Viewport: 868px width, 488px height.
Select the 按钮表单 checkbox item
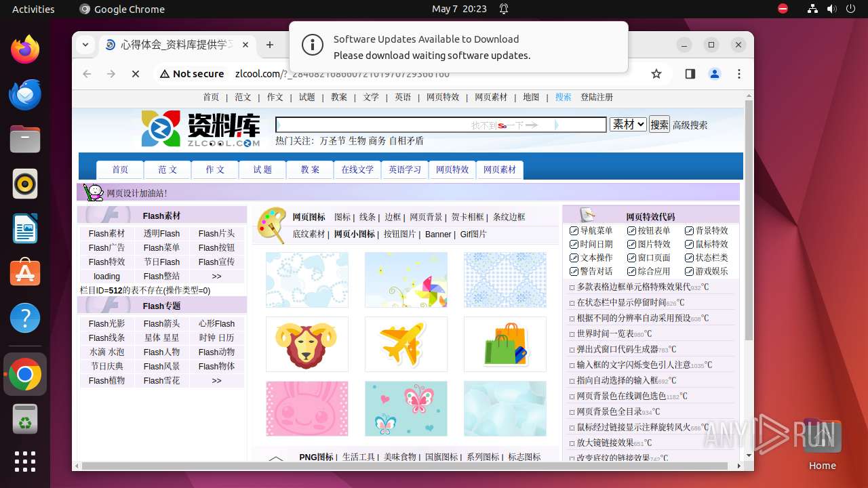click(649, 230)
